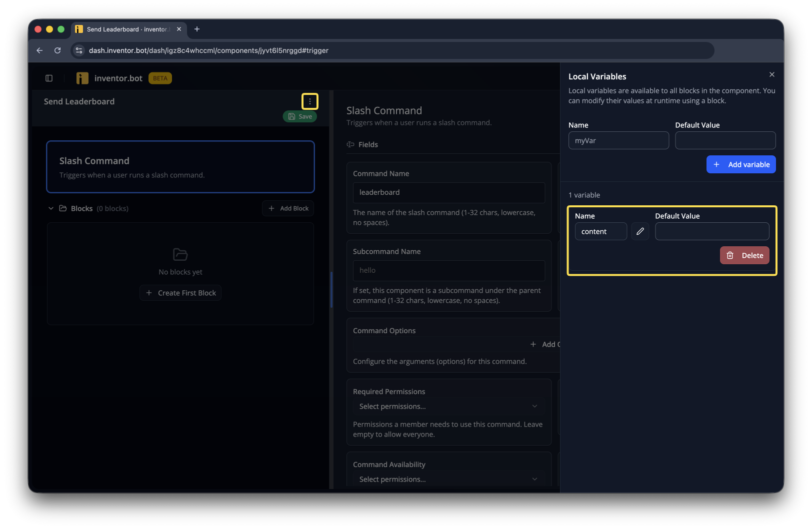Click the site information icon in address bar
This screenshot has height=530, width=812.
[x=79, y=50]
